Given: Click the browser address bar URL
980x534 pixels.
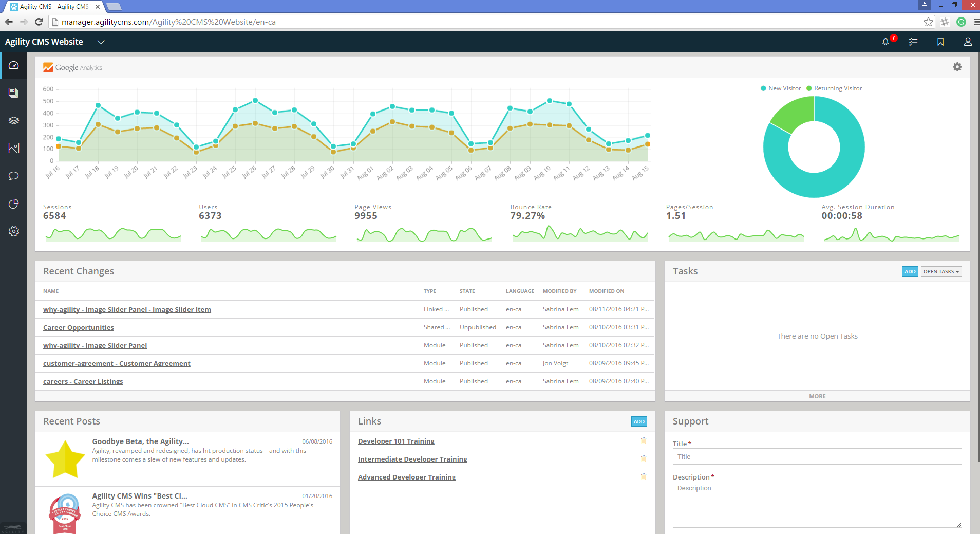Looking at the screenshot, I should coord(168,22).
